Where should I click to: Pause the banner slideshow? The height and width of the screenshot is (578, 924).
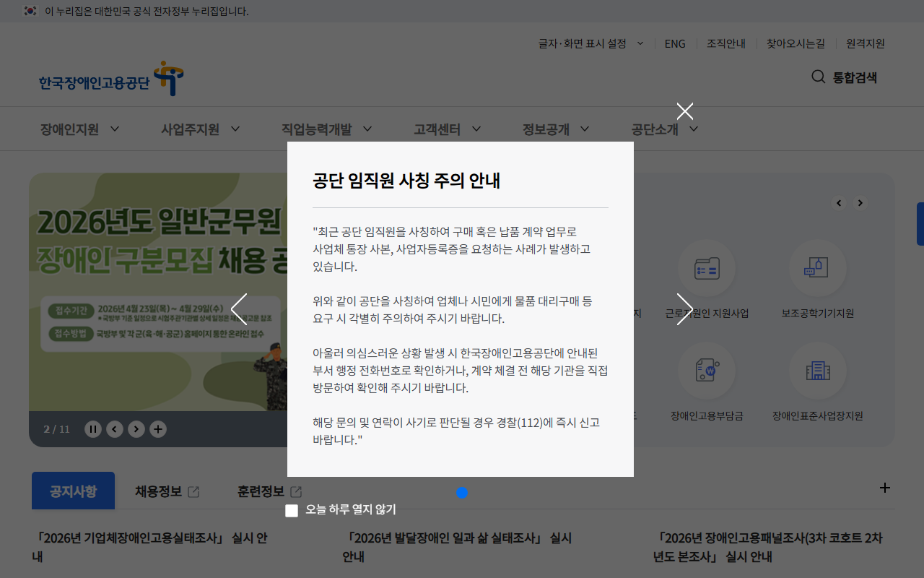(93, 428)
